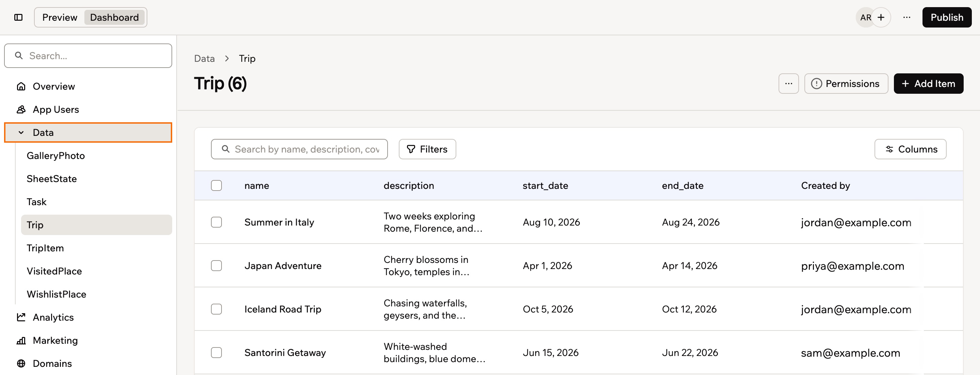Screen dimensions: 980x375
Task: Click the plus icon beside AR avatar
Action: tap(881, 17)
